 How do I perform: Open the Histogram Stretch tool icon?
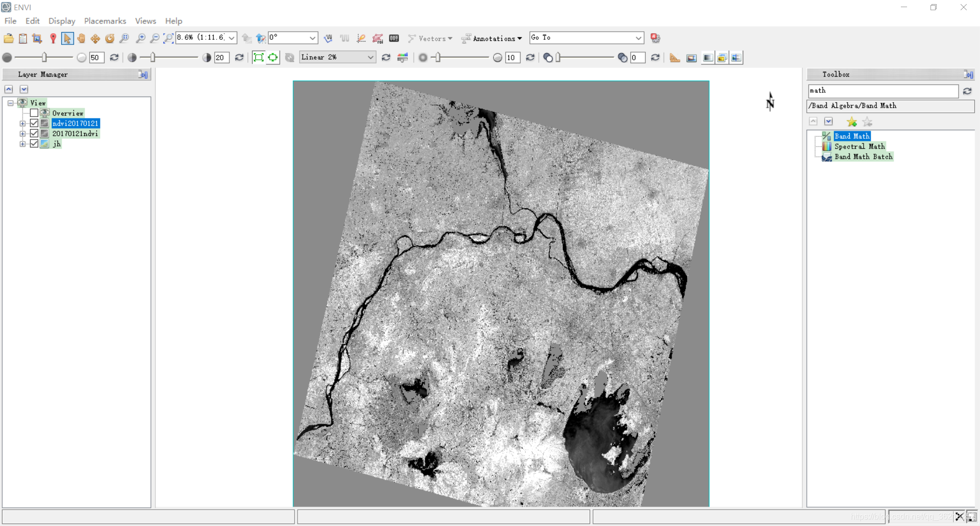tap(403, 58)
